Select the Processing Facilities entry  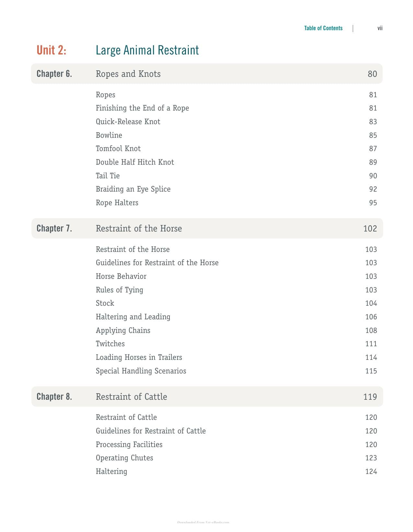129,444
